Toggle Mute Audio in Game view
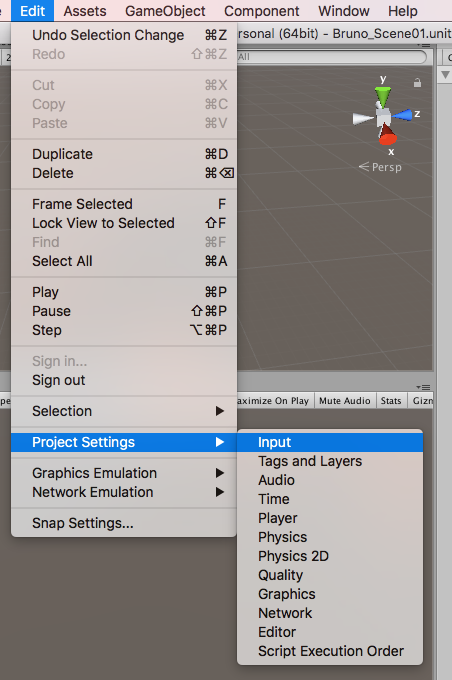This screenshot has width=452, height=680. 345,401
